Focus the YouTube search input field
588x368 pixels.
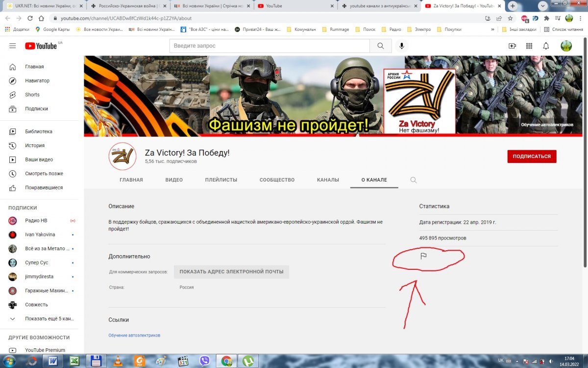coord(269,46)
